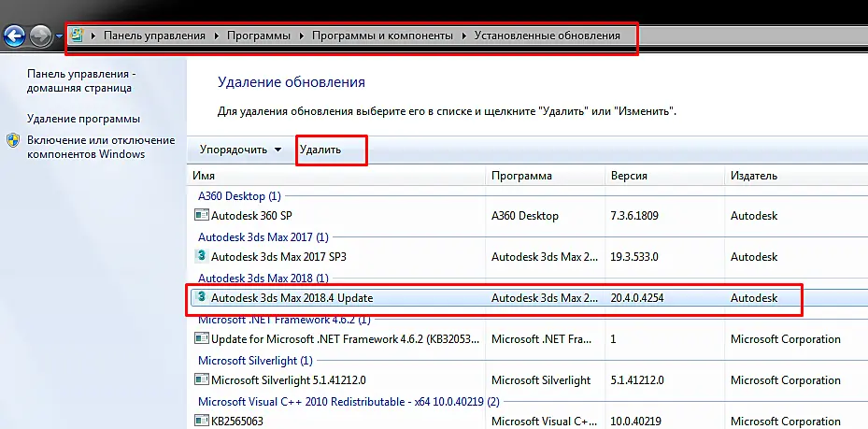This screenshot has width=868, height=429.
Task: Select the Autodesk 360 SP entry
Action: [x=251, y=216]
